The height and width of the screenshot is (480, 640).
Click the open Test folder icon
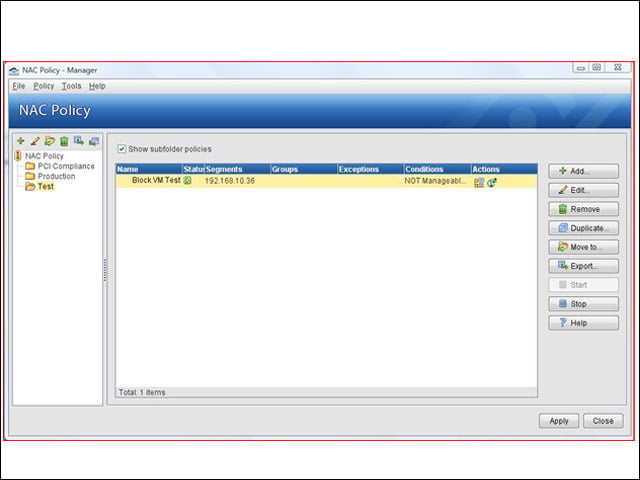point(30,187)
